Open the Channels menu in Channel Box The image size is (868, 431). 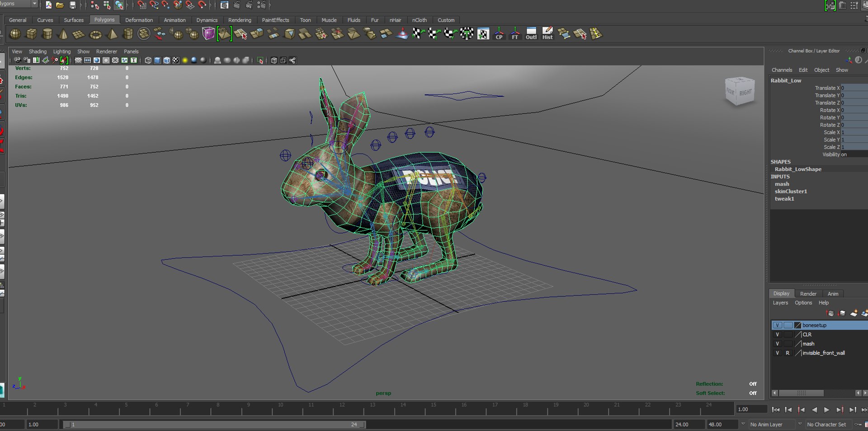(782, 70)
